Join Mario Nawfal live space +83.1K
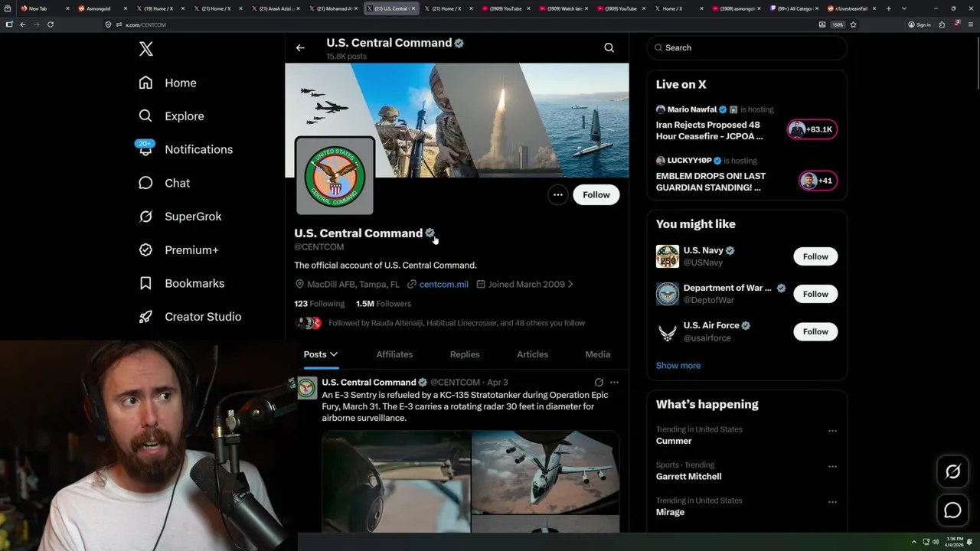This screenshot has width=980, height=551. [x=812, y=129]
